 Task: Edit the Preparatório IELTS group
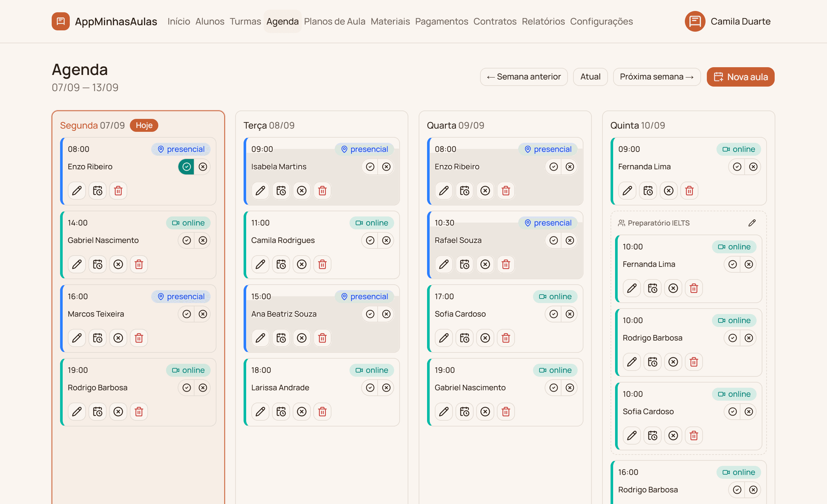(x=752, y=223)
